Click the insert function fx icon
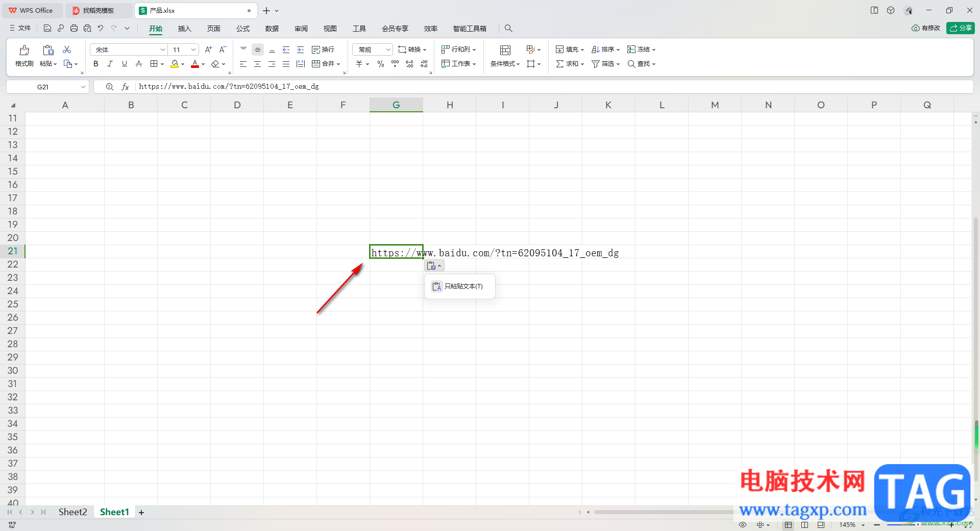The width and height of the screenshot is (980, 531). pos(126,87)
